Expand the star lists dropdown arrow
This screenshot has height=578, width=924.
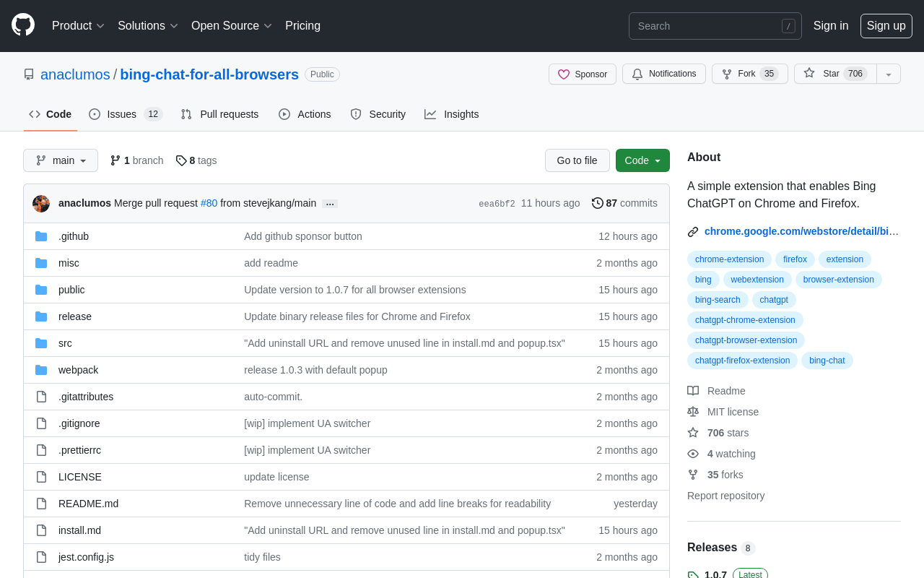pos(889,74)
